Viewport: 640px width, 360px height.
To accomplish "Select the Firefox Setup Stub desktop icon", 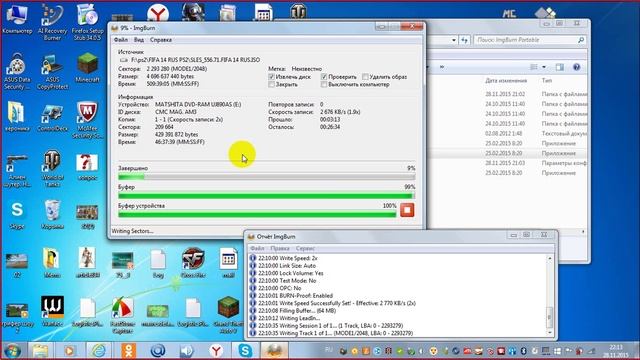I will pyautogui.click(x=87, y=21).
